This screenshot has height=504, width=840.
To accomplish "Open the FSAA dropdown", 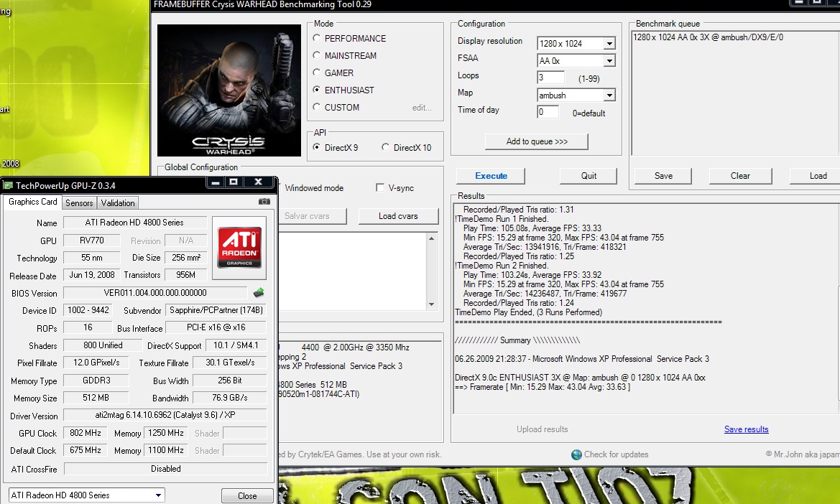I will [x=609, y=60].
